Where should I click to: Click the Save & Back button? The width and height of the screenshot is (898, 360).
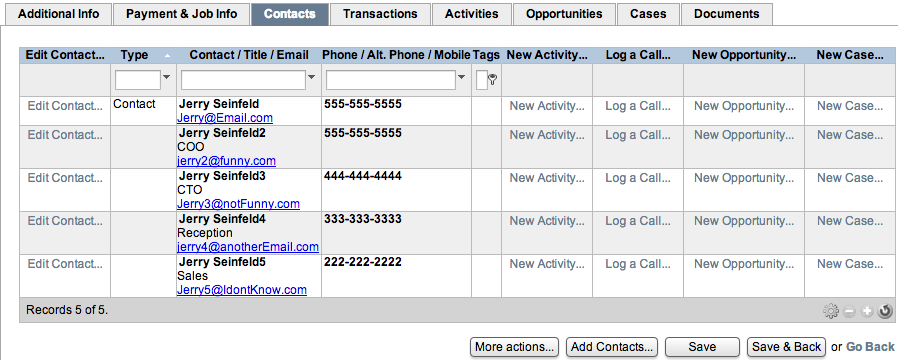[786, 347]
